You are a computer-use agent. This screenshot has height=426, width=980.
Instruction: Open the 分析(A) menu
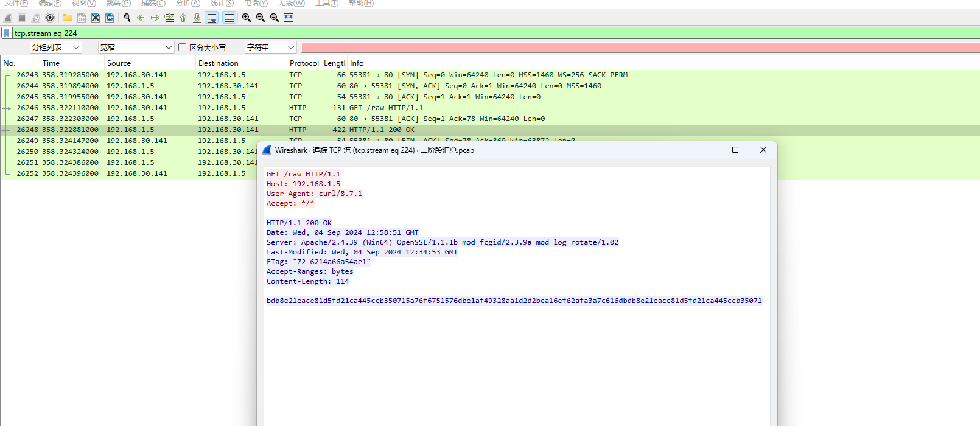tap(188, 3)
